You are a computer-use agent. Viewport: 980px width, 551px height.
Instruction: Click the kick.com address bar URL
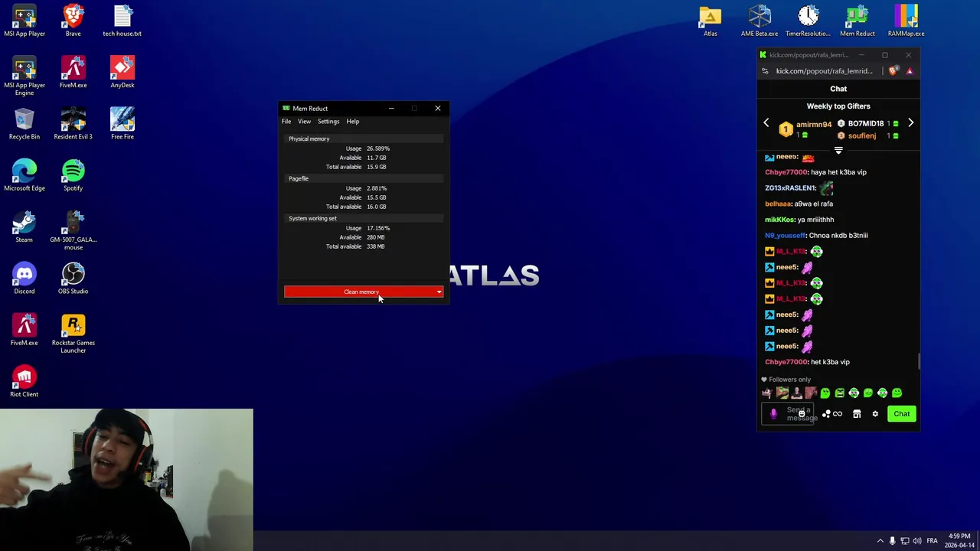(824, 71)
